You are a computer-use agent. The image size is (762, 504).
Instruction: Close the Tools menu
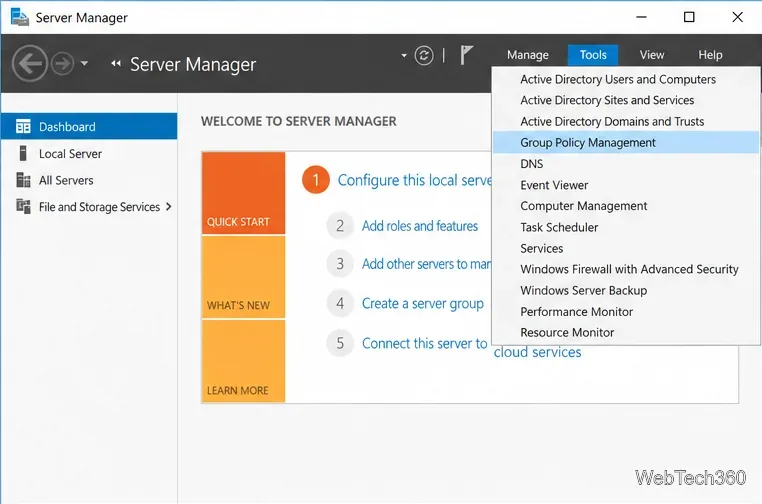(593, 55)
